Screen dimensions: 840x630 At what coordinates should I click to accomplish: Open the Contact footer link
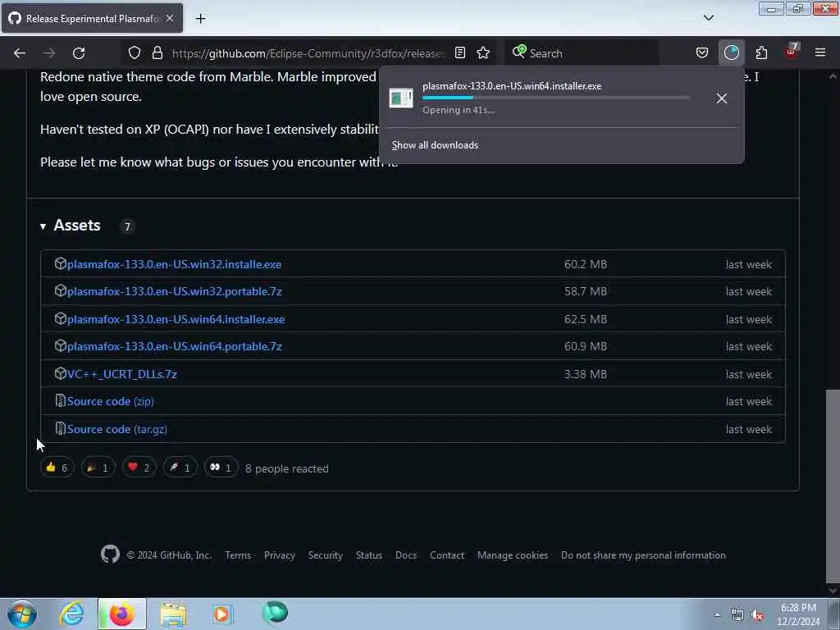(447, 555)
